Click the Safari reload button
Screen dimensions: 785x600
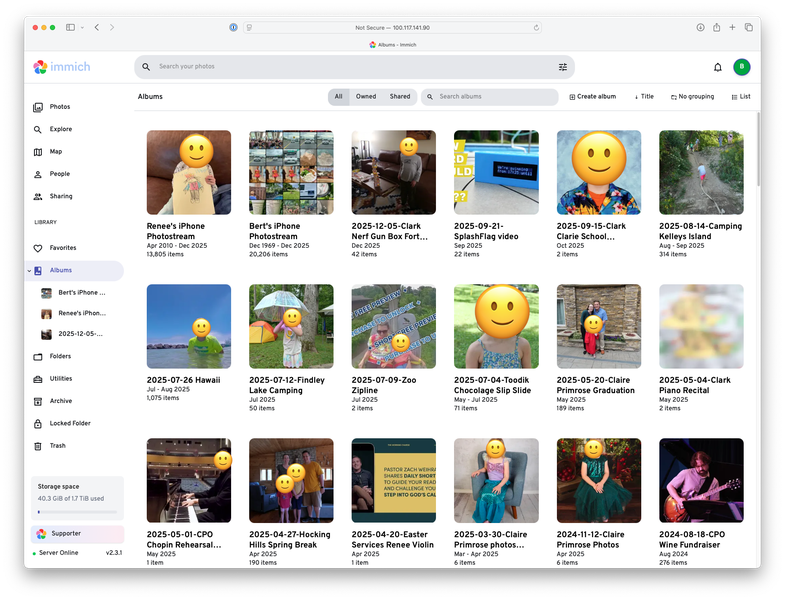click(536, 28)
